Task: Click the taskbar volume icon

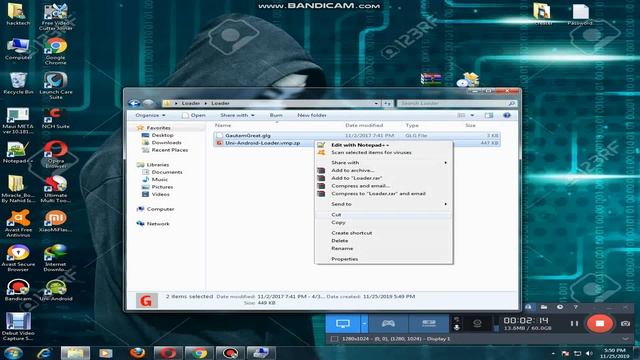Action: point(589,353)
